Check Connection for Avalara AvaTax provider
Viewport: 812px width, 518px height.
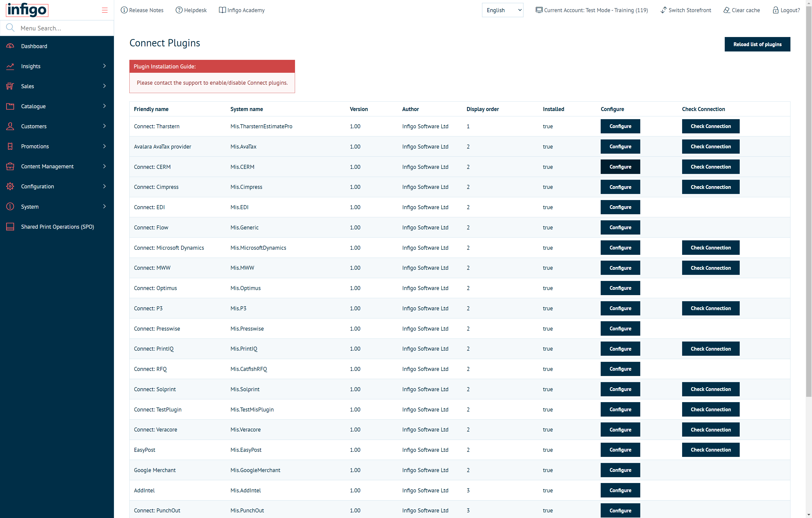click(x=711, y=147)
